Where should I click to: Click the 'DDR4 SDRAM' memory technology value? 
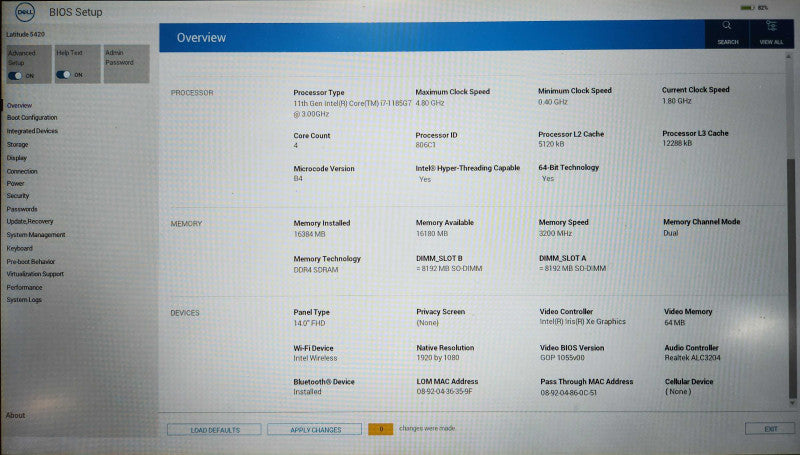coord(316,269)
